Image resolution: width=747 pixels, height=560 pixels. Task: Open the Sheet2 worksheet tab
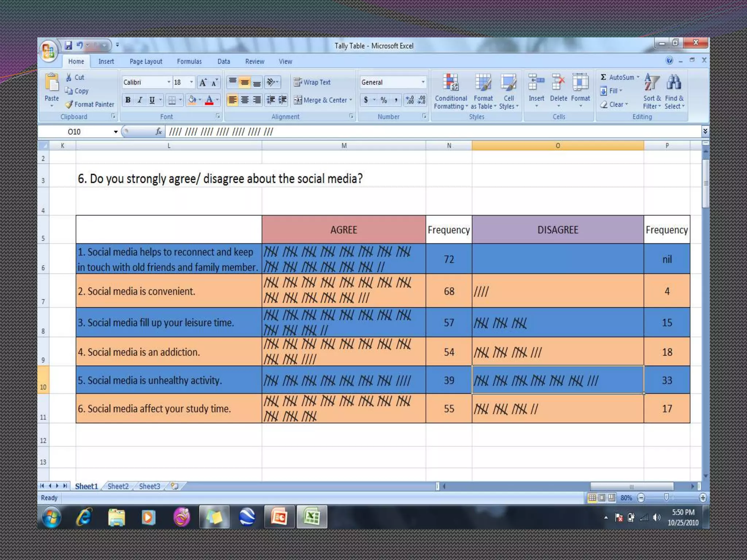tap(118, 486)
